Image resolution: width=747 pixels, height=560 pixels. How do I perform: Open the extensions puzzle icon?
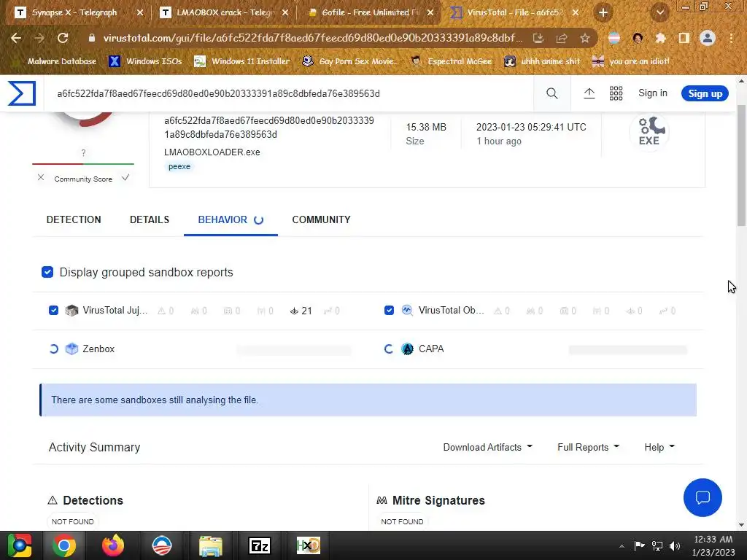point(660,38)
